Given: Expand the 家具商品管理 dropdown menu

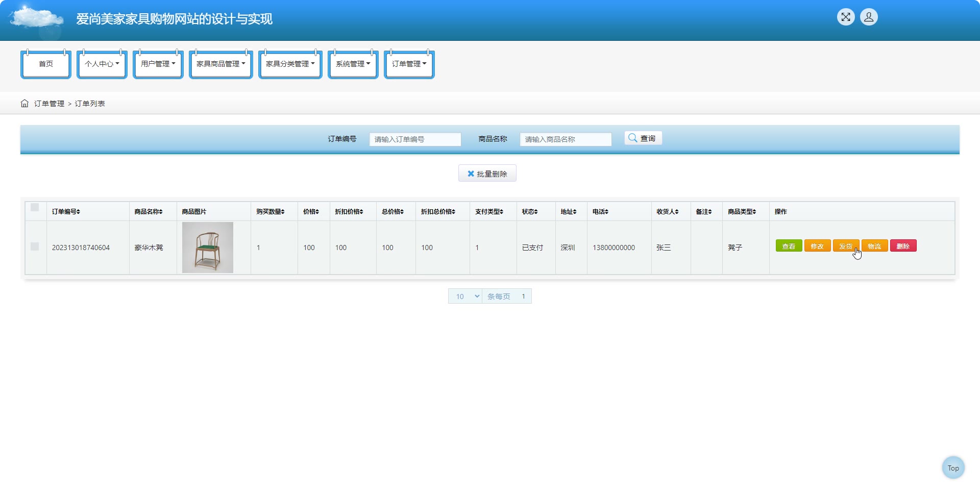Looking at the screenshot, I should [x=220, y=64].
